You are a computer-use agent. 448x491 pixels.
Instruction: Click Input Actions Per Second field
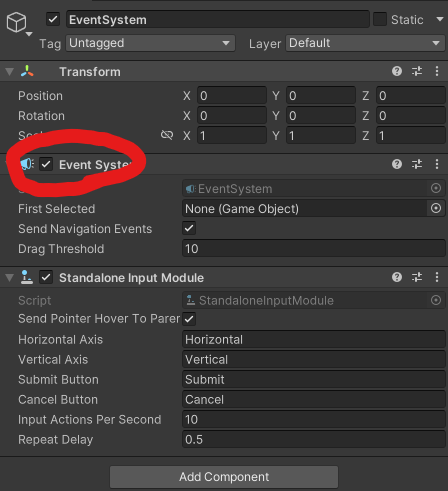pyautogui.click(x=314, y=419)
